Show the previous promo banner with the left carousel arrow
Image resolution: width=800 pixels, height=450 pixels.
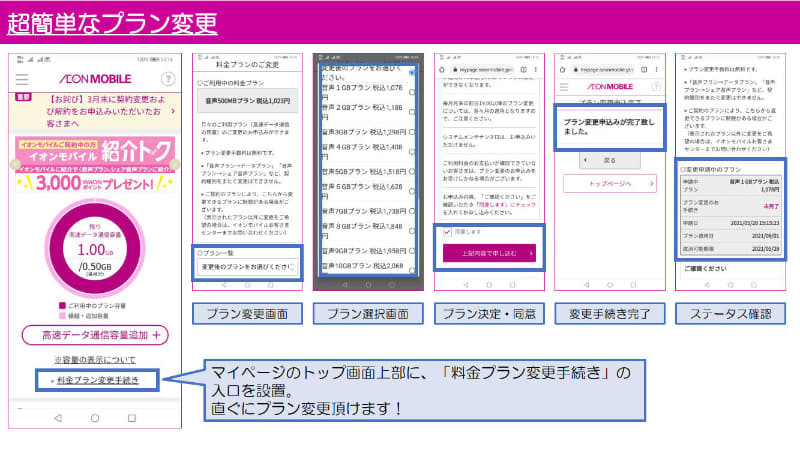pos(16,164)
